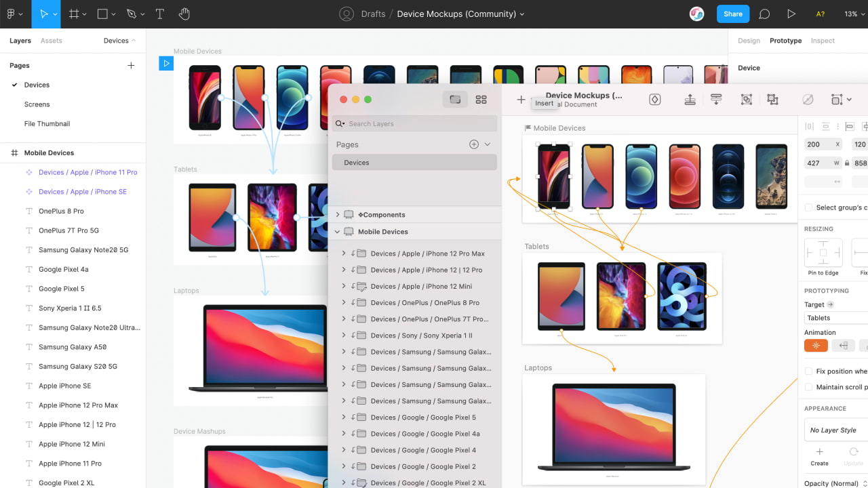Present the Figma prototype with play icon

click(791, 14)
